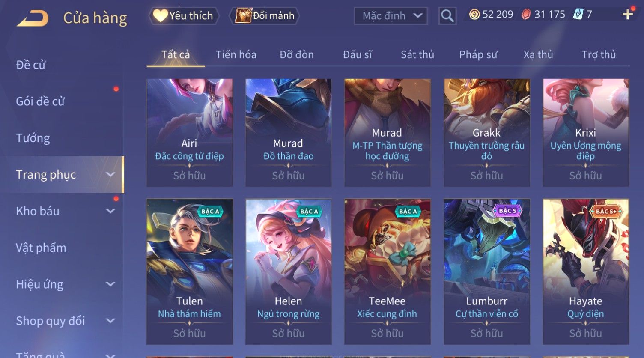Open Yêu thích heart favorites
Screen dimensions: 644x358
(184, 16)
